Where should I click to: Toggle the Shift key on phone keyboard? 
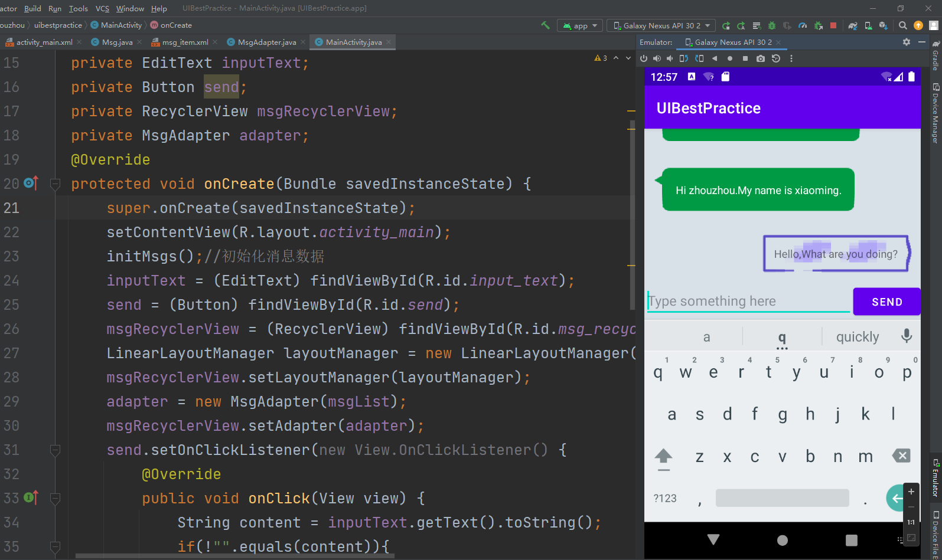tap(664, 459)
